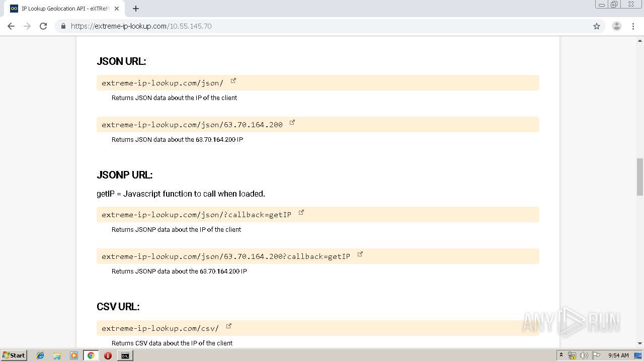Click the page vertical scrollbar thumb

(640, 176)
